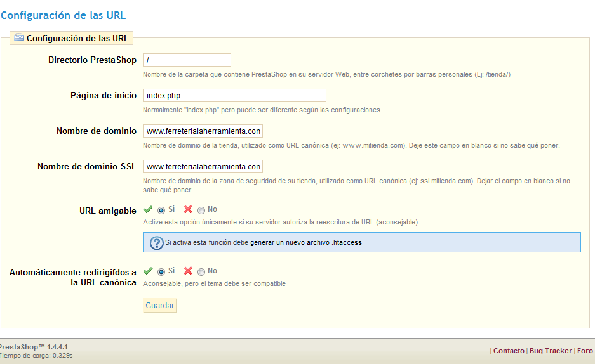Screen dimensions: 595x364
Task: Open the Contacto footer link
Action: pyautogui.click(x=509, y=351)
